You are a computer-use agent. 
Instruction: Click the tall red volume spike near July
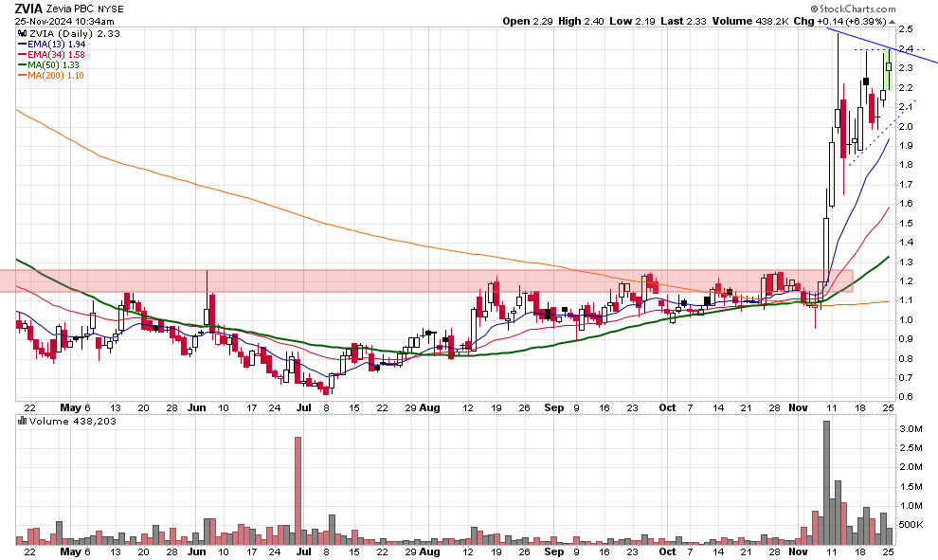click(x=298, y=491)
